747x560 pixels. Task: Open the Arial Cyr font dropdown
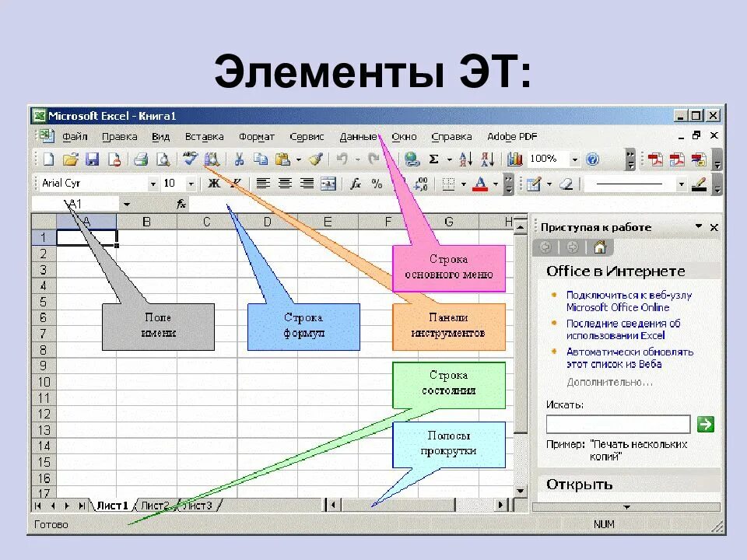(x=153, y=184)
